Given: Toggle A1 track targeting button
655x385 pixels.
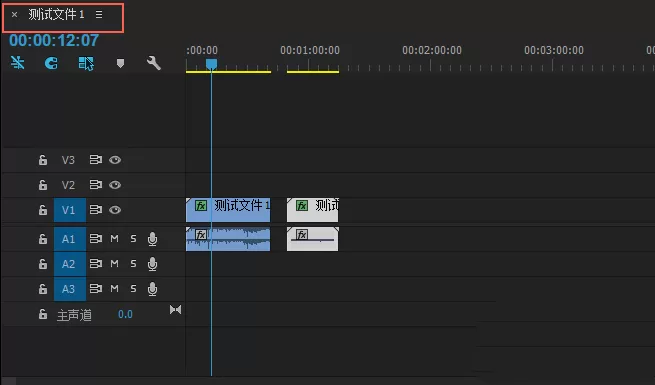Looking at the screenshot, I should pos(70,239).
